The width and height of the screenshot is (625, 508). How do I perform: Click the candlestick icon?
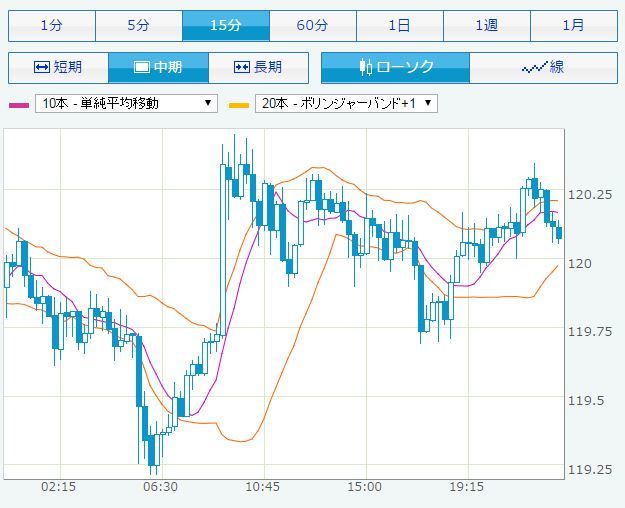(366, 67)
